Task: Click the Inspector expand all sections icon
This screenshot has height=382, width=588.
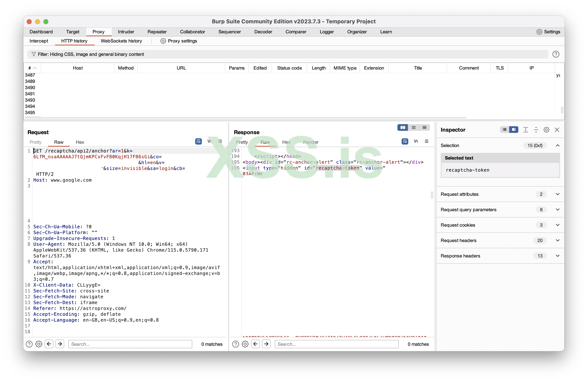Action: pyautogui.click(x=525, y=130)
